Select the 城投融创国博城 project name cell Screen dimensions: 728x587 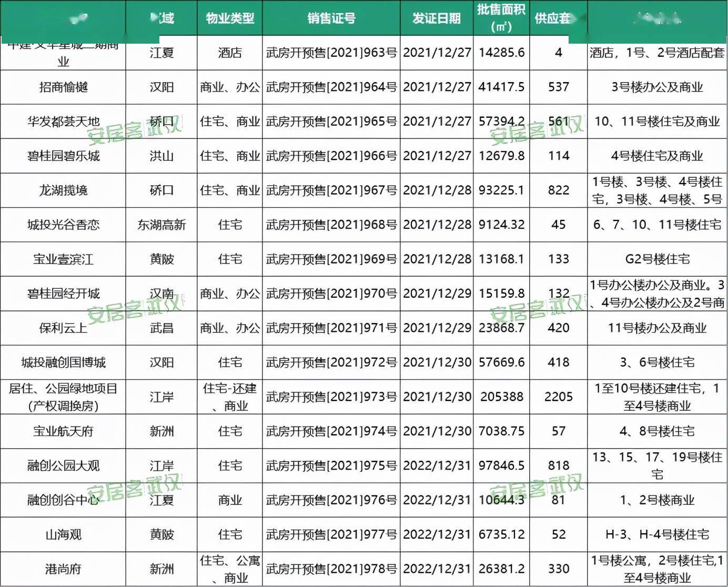click(63, 362)
